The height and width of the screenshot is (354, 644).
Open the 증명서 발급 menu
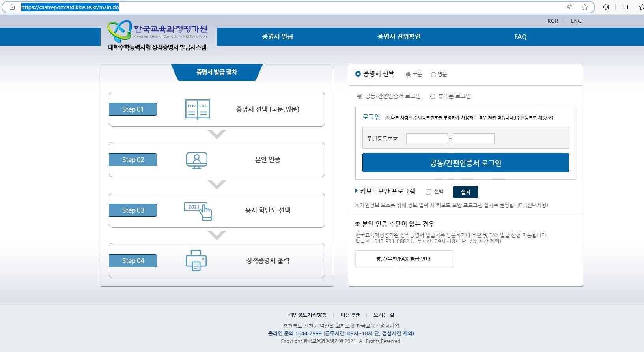278,37
